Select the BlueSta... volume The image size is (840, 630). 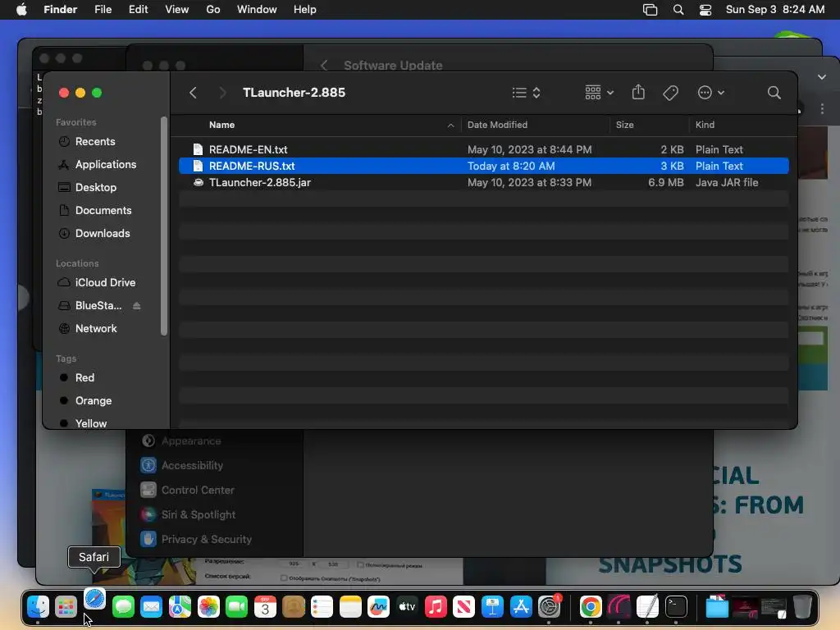(98, 305)
